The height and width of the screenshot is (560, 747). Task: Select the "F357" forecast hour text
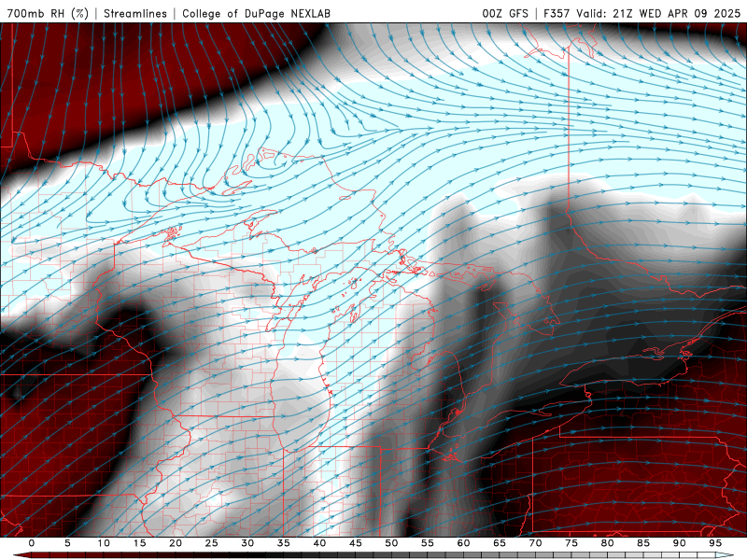coord(557,13)
